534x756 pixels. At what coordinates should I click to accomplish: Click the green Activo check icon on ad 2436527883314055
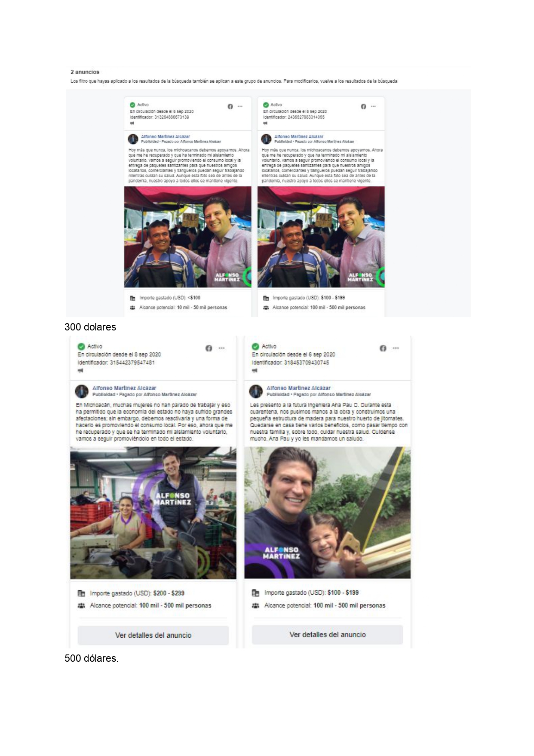pos(266,105)
